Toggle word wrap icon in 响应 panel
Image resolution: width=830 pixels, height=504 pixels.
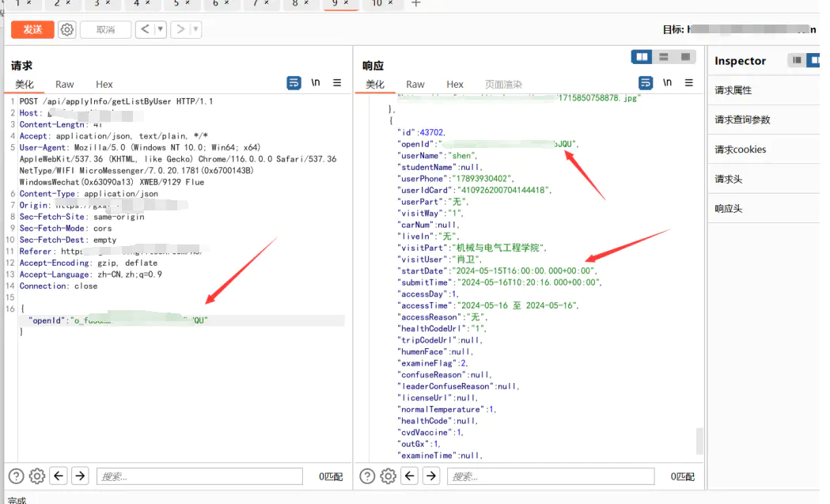click(x=646, y=82)
